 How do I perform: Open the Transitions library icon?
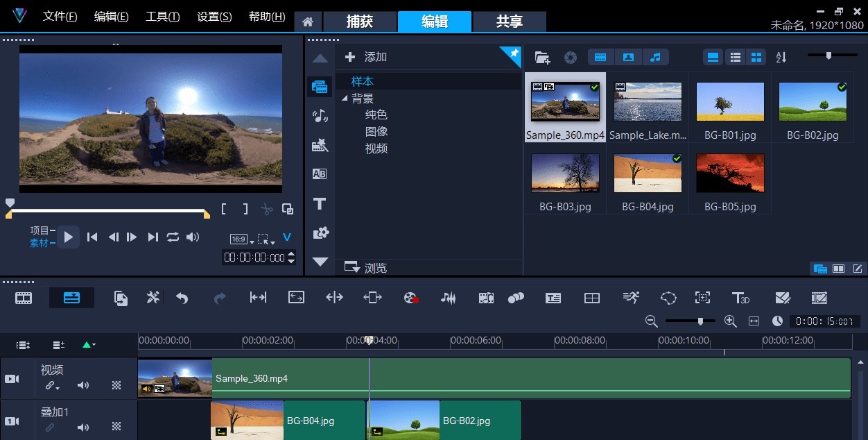tap(320, 174)
